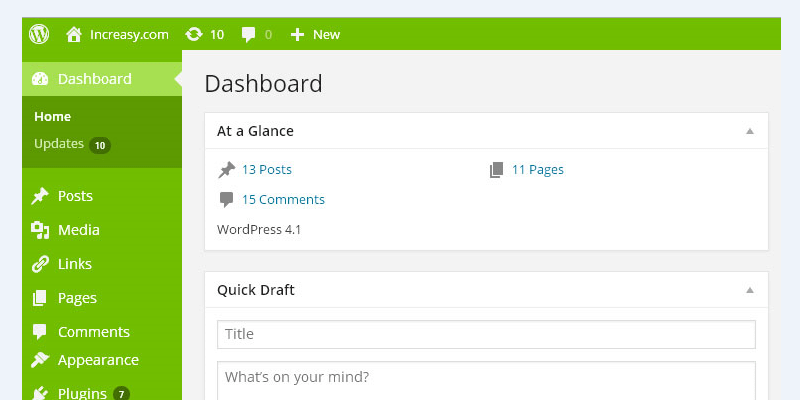Open the Appearance menu in sidebar

coord(97,360)
